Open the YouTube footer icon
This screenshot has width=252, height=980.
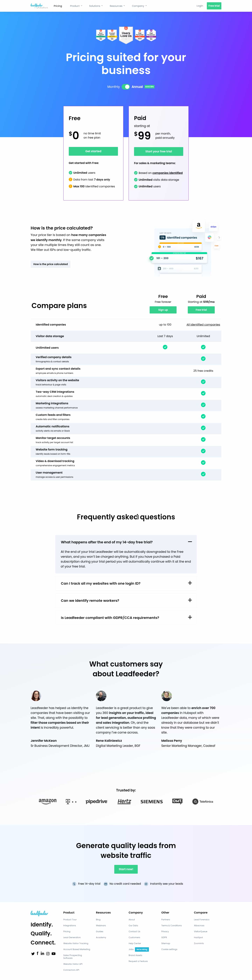coord(54,953)
